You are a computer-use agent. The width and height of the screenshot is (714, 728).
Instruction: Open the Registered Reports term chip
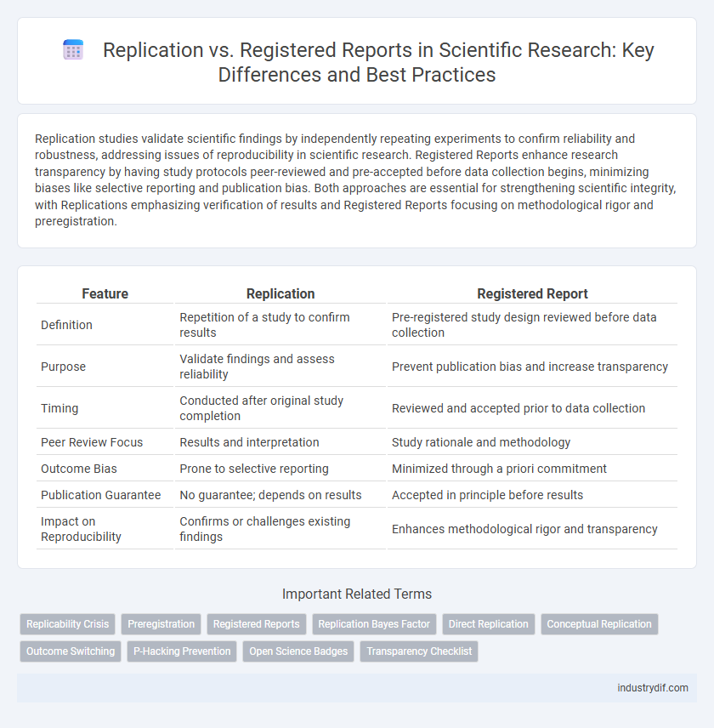click(256, 623)
